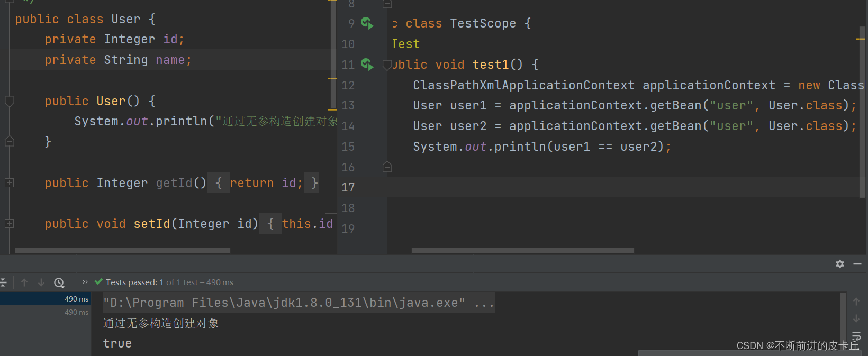The width and height of the screenshot is (868, 356).
Task: Click console up-arrow stack trace icon
Action: click(x=856, y=302)
